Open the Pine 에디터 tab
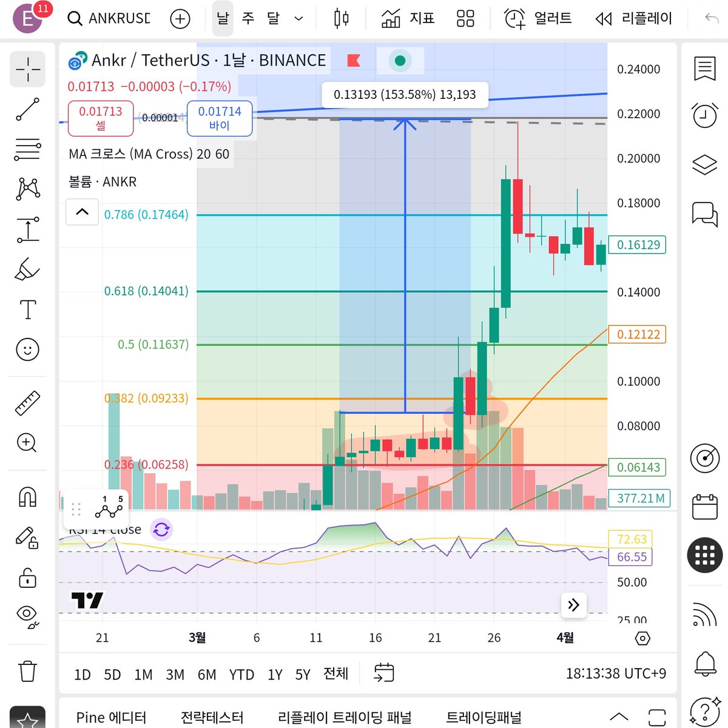 (111, 718)
